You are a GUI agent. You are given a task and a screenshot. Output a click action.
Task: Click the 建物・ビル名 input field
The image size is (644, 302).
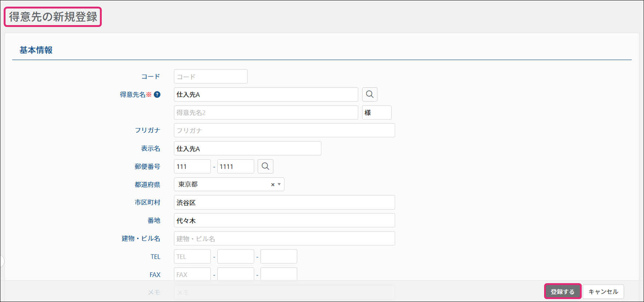coord(284,238)
